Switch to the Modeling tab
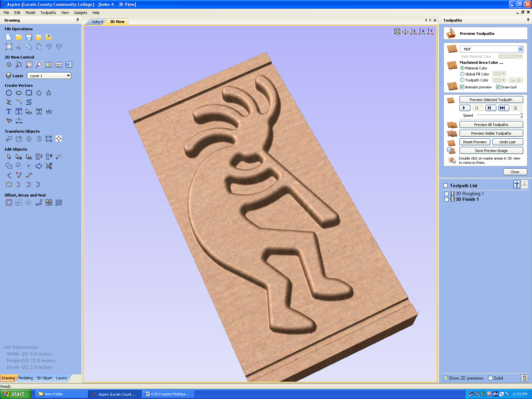The height and width of the screenshot is (399, 532). [26, 378]
